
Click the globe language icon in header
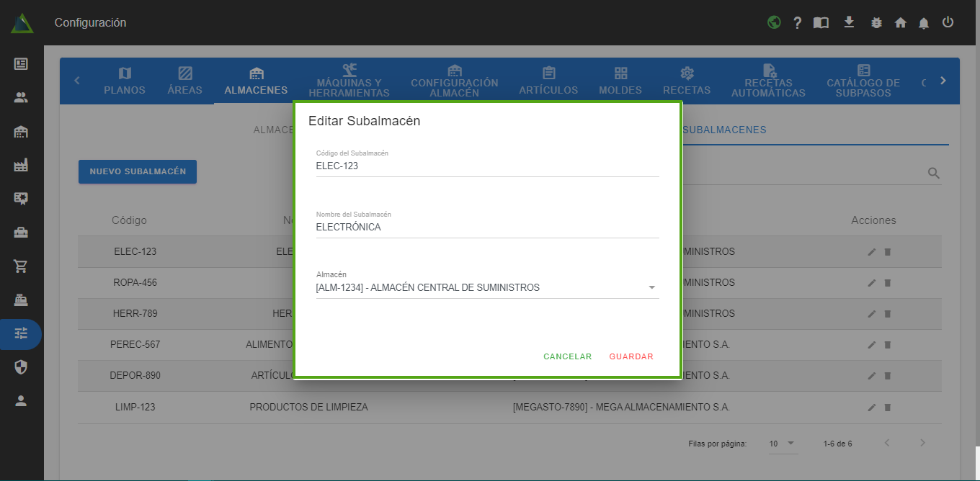point(774,22)
